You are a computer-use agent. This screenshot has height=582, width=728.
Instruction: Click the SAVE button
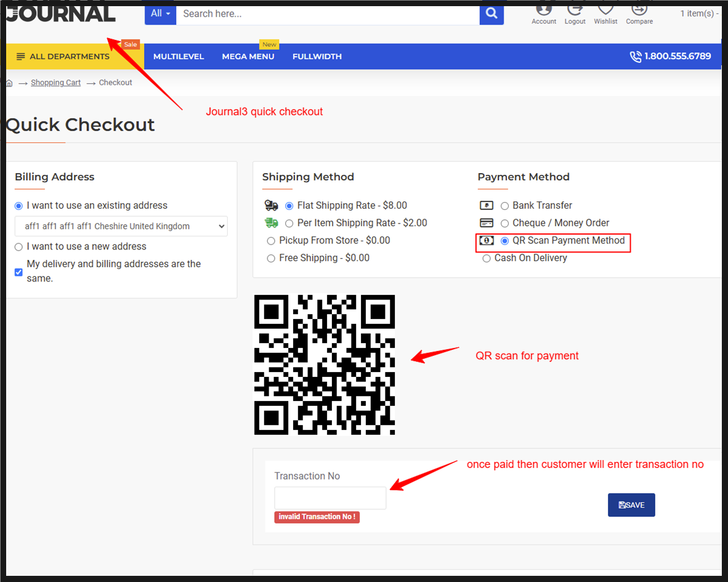point(631,505)
